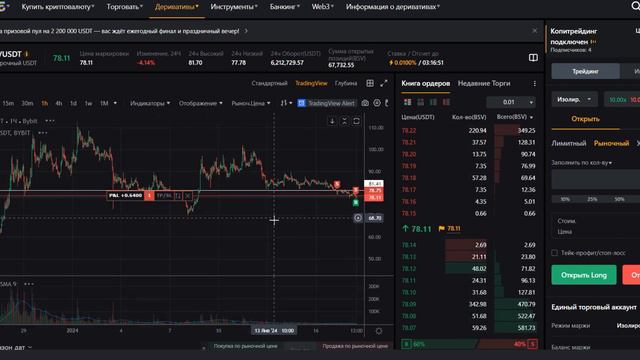Click the price line 68.70 add-order button
640x360 pixels.
click(x=358, y=218)
